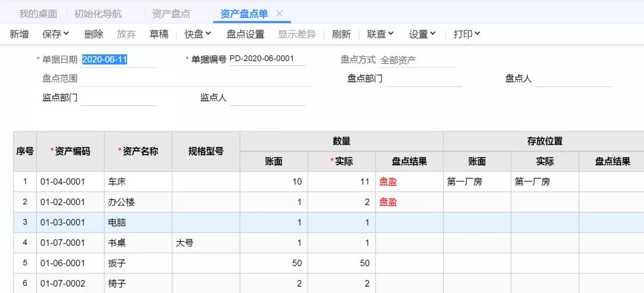Screen dimensions: 644x293
Task: Open the 打印 dropdown menu
Action: tap(467, 35)
